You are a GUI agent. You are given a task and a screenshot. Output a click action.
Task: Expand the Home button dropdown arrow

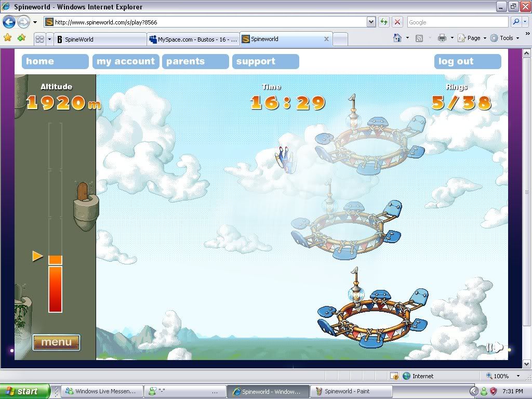[407, 38]
